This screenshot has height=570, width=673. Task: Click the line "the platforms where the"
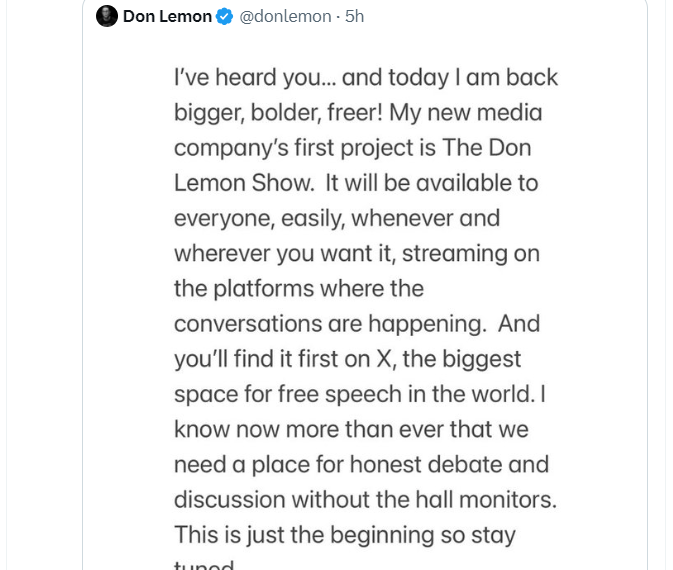tap(299, 289)
